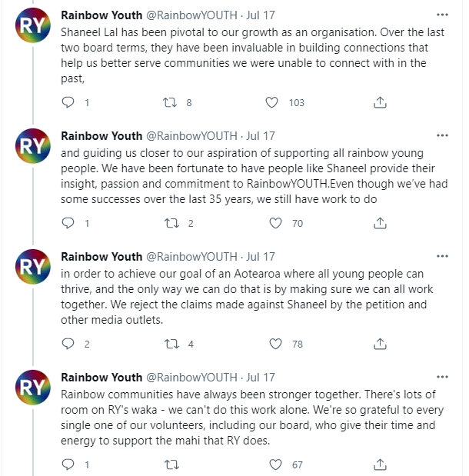Image resolution: width=469 pixels, height=476 pixels.
Task: Like the third tweet with 78 likes
Action: [276, 344]
